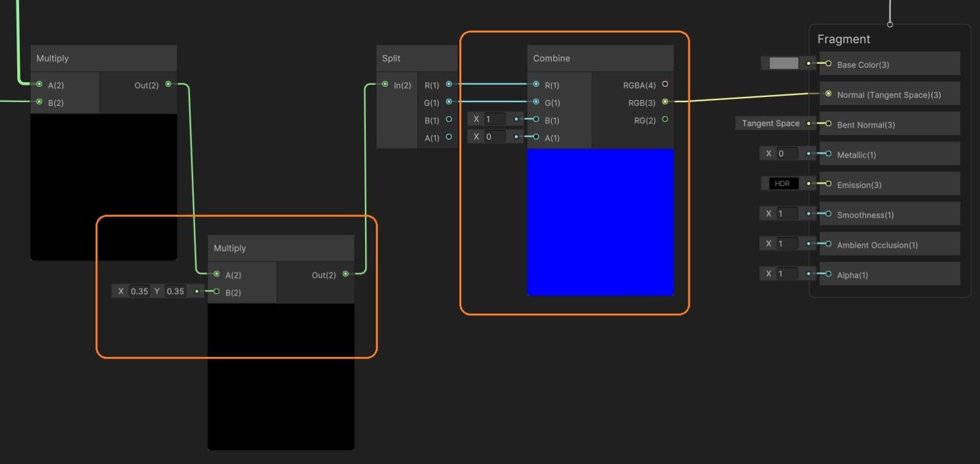Click the "Normal (Tangent Space)(3)" label
980x464 pixels.
tap(889, 94)
